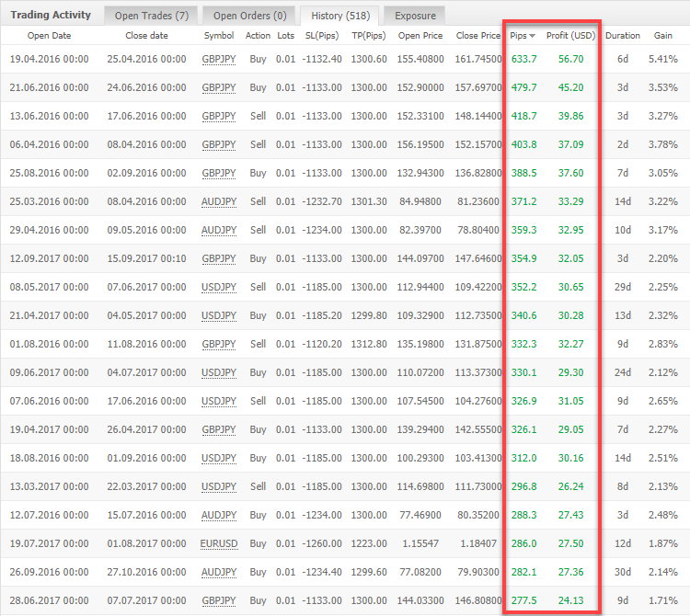690x616 pixels.
Task: Select the 56.70 profit value
Action: [570, 59]
